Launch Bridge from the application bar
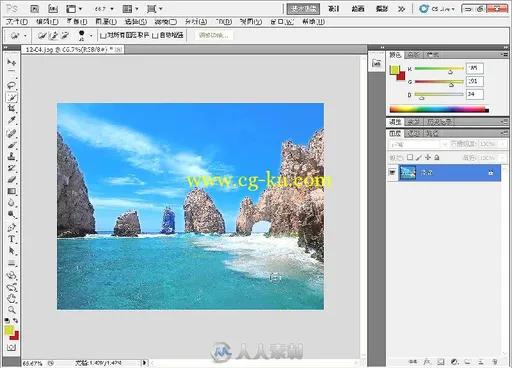Image resolution: width=512 pixels, height=368 pixels. [x=35, y=9]
